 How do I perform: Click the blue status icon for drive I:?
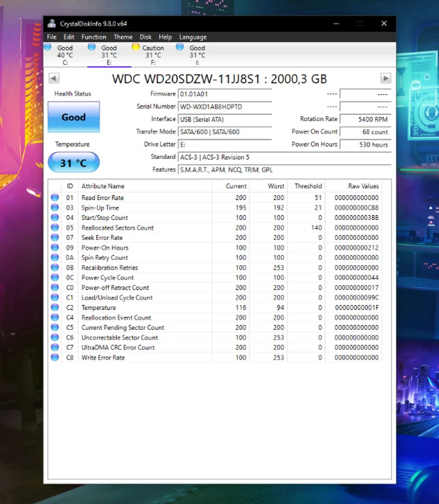[x=180, y=47]
